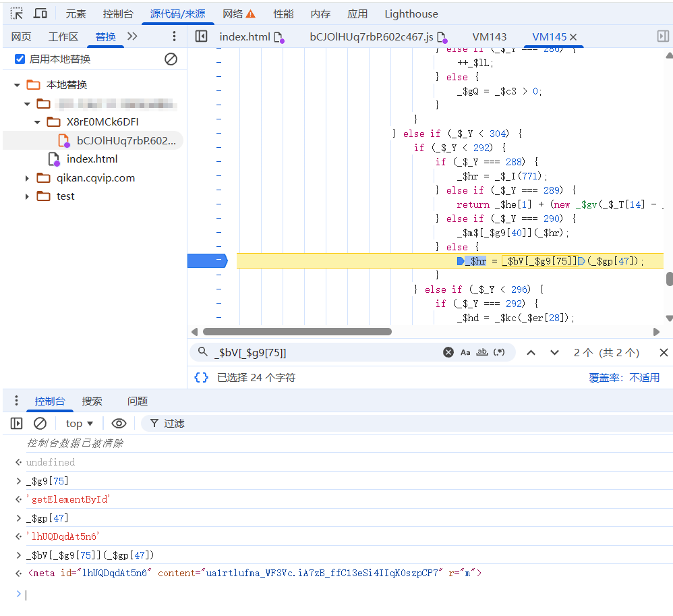Go to the previous search result

(x=531, y=352)
